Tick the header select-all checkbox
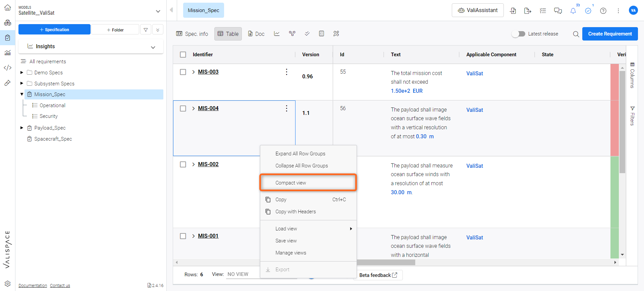 183,54
